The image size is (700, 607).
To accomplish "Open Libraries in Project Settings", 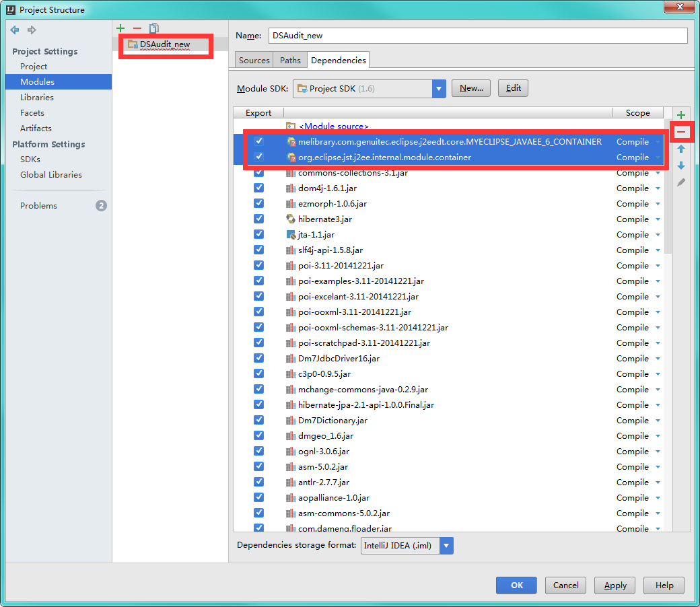I will pos(36,98).
